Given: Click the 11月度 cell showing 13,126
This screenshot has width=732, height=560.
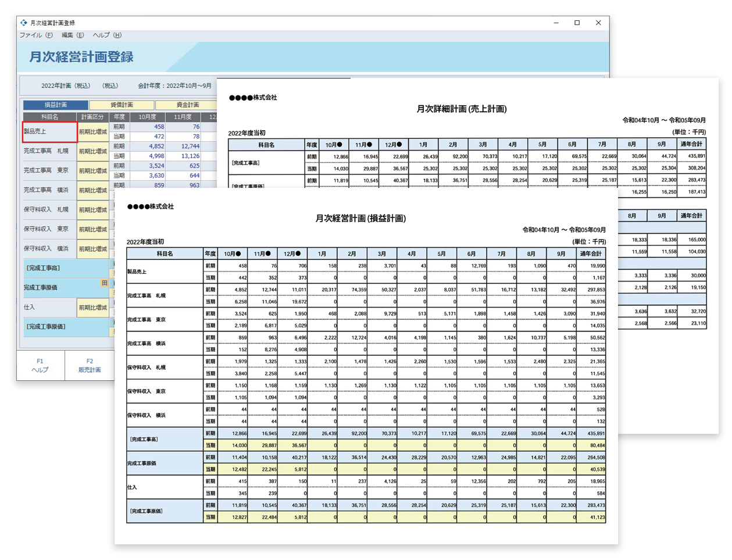Looking at the screenshot, I should point(183,156).
